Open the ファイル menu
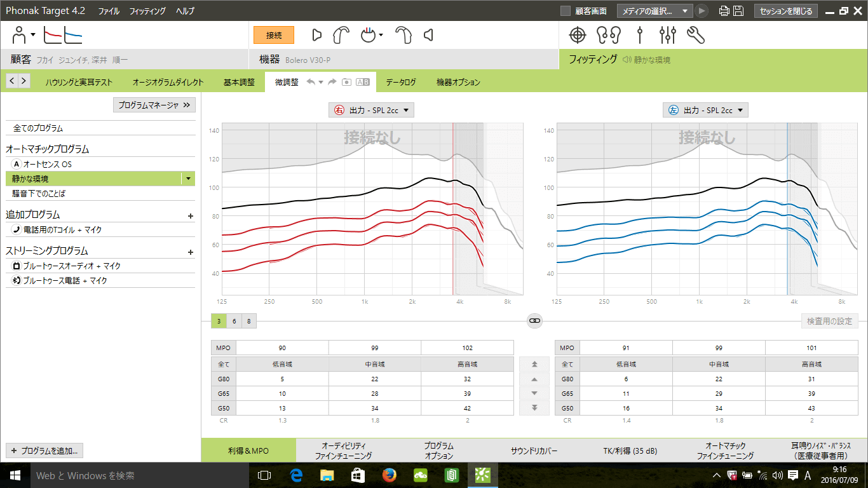 click(x=109, y=11)
